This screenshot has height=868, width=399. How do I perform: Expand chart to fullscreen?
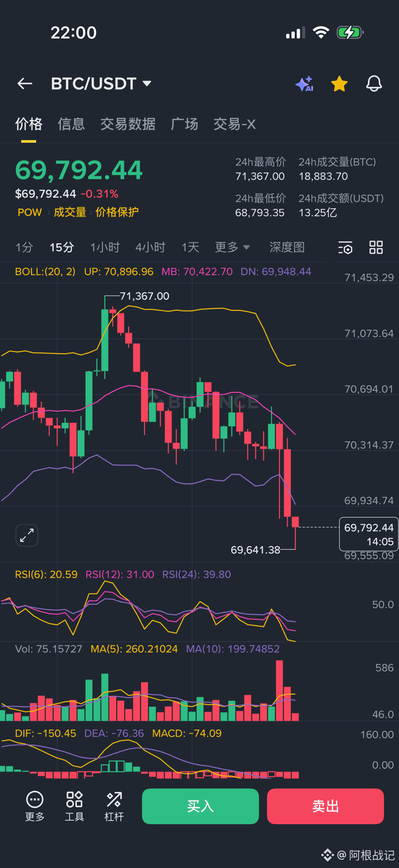pyautogui.click(x=27, y=535)
